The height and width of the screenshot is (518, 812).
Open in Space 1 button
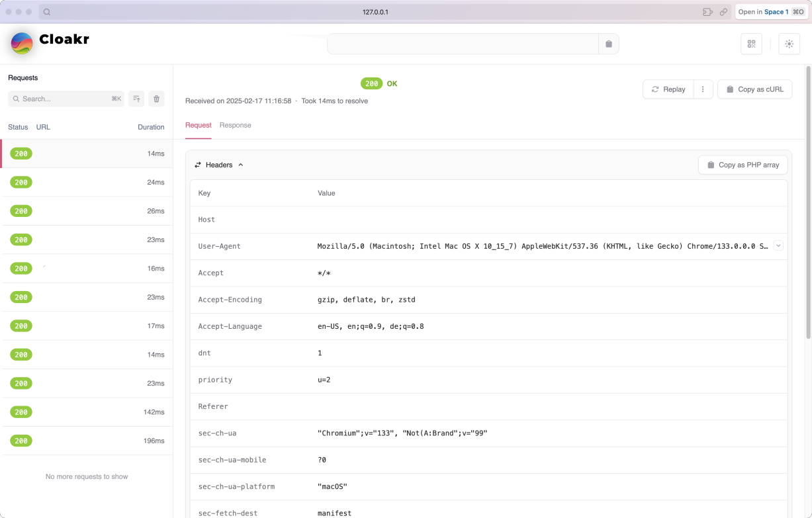771,12
